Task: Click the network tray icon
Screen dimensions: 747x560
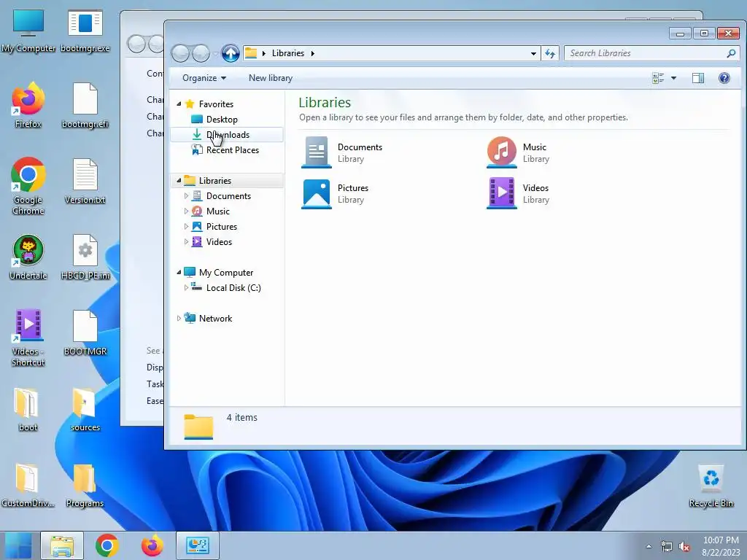Action: (x=667, y=547)
